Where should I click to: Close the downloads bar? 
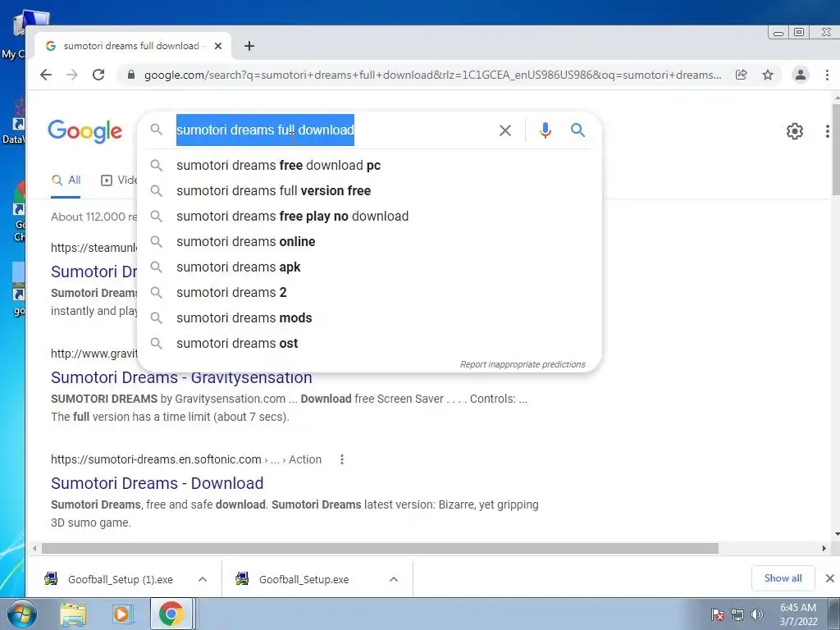pyautogui.click(x=830, y=578)
